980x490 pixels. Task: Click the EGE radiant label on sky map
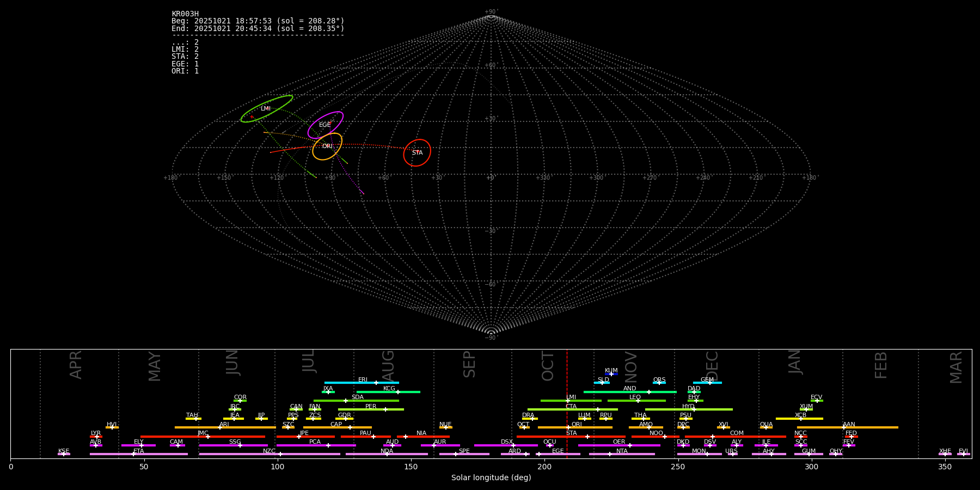pyautogui.click(x=325, y=125)
